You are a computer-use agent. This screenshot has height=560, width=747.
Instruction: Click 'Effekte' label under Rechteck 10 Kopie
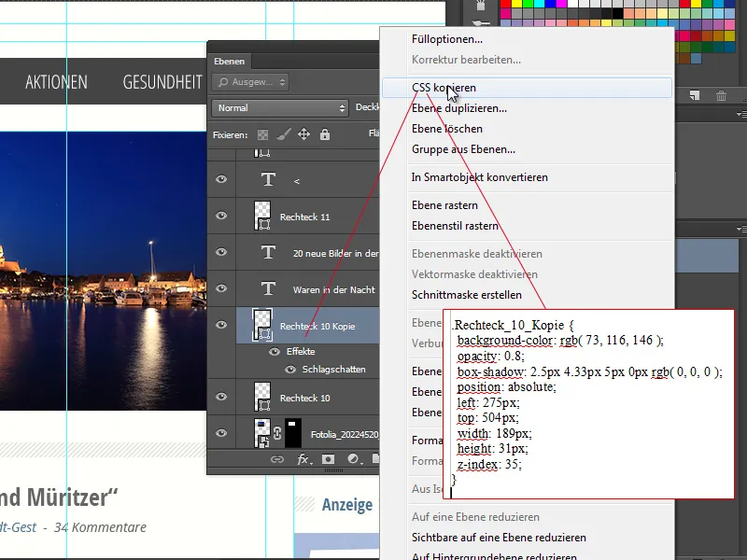(x=301, y=352)
